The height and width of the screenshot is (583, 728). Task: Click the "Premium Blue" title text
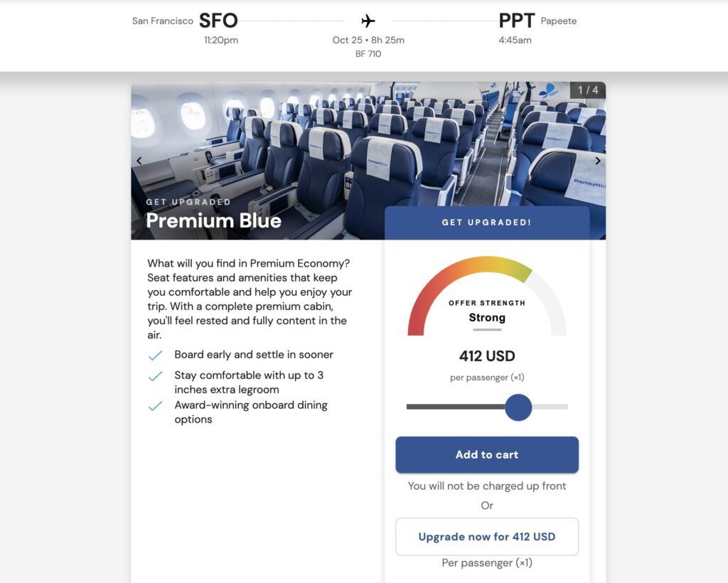point(213,221)
